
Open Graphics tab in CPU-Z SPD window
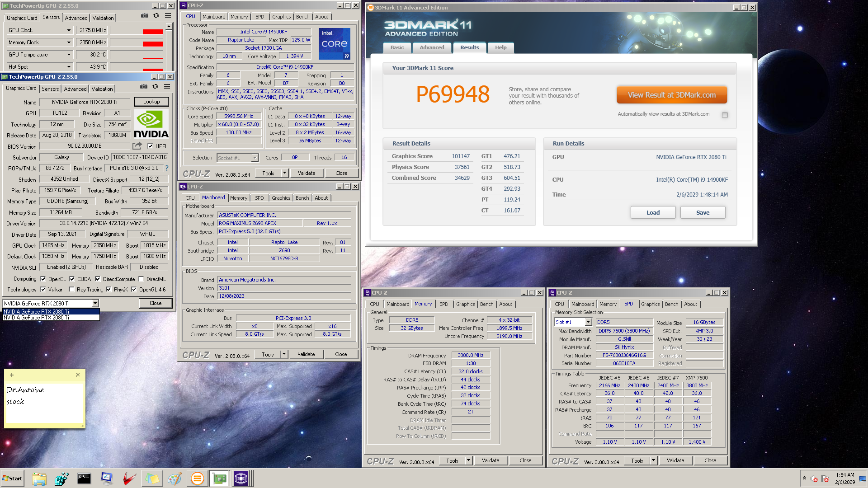click(x=650, y=304)
